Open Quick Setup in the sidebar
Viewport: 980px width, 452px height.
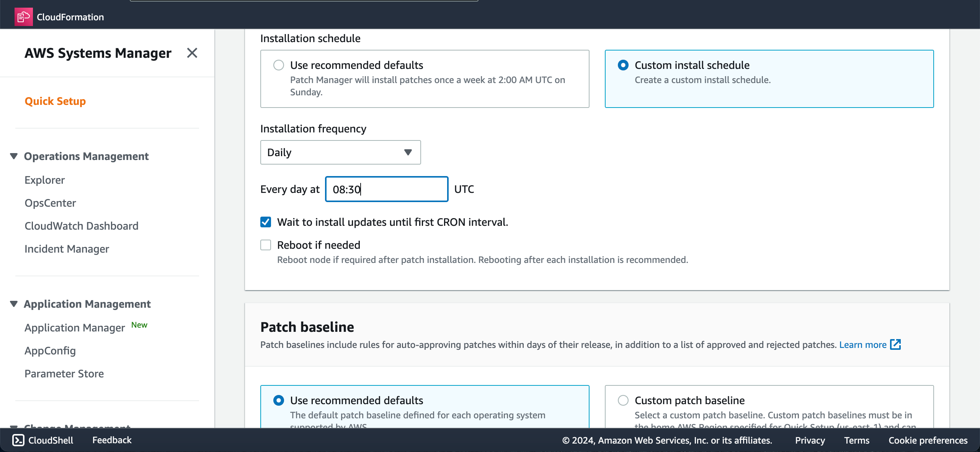(x=55, y=101)
